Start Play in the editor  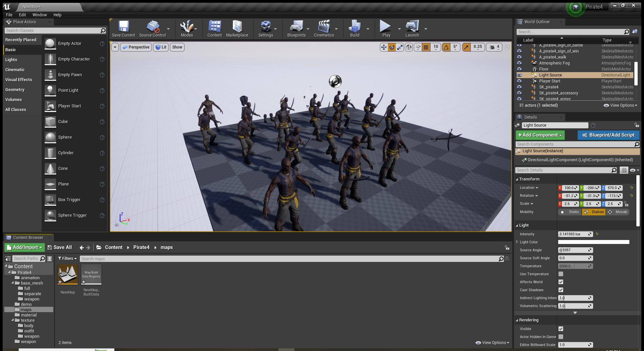386,29
